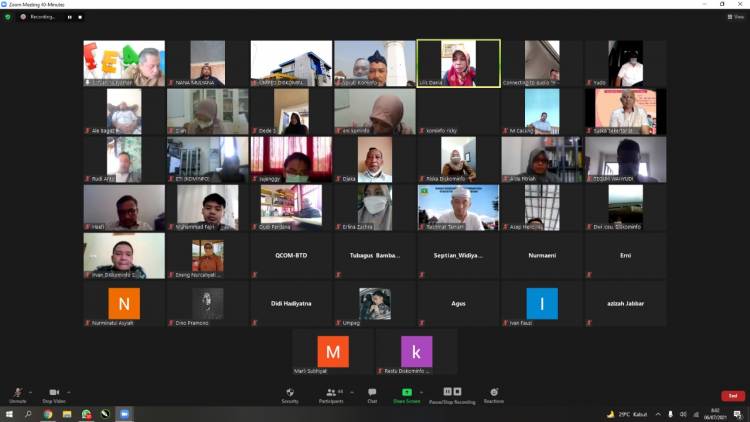This screenshot has height=422, width=750.
Task: Click the Windows Start button
Action: [x=8, y=414]
